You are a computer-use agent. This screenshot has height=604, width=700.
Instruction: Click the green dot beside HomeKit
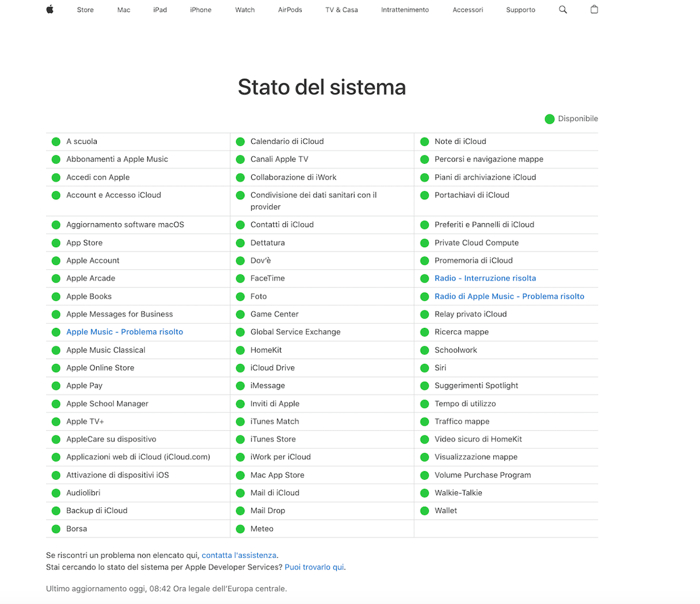tap(241, 350)
